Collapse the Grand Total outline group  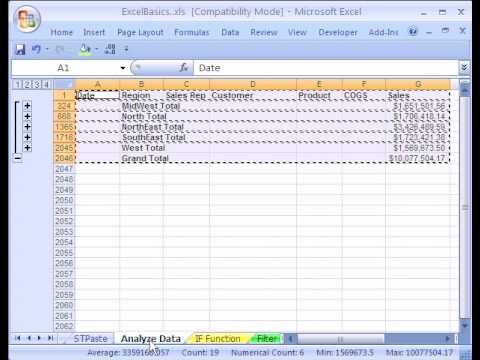coord(18,158)
